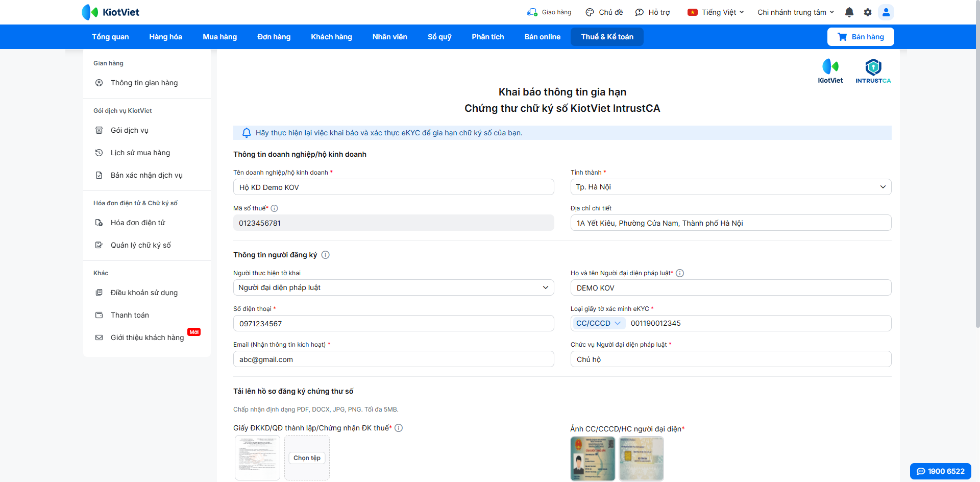Click the Điều khoản sử dụng terms icon
The height and width of the screenshot is (482, 980).
point(99,293)
